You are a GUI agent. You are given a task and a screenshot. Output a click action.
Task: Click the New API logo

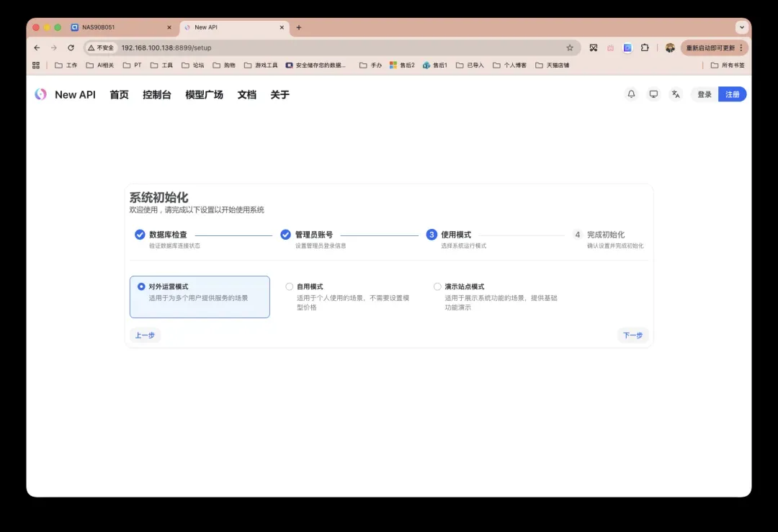(x=41, y=94)
